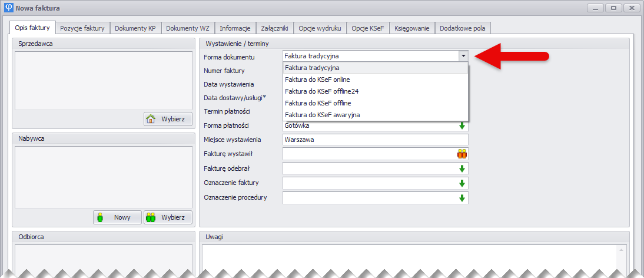Click green arrow in Forma płatności field

tap(462, 125)
